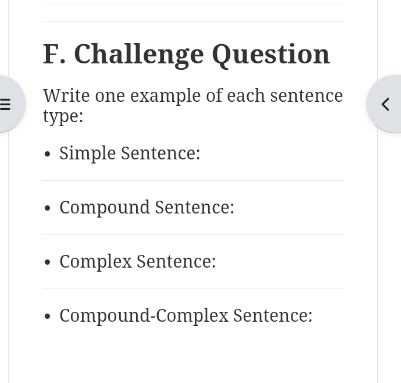Image resolution: width=401 pixels, height=383 pixels.
Task: Click the bullet before 'Compound-Complex Sentence:'
Action: [47, 316]
